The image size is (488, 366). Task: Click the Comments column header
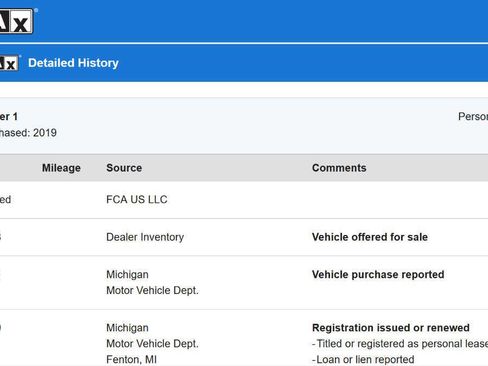pos(339,168)
